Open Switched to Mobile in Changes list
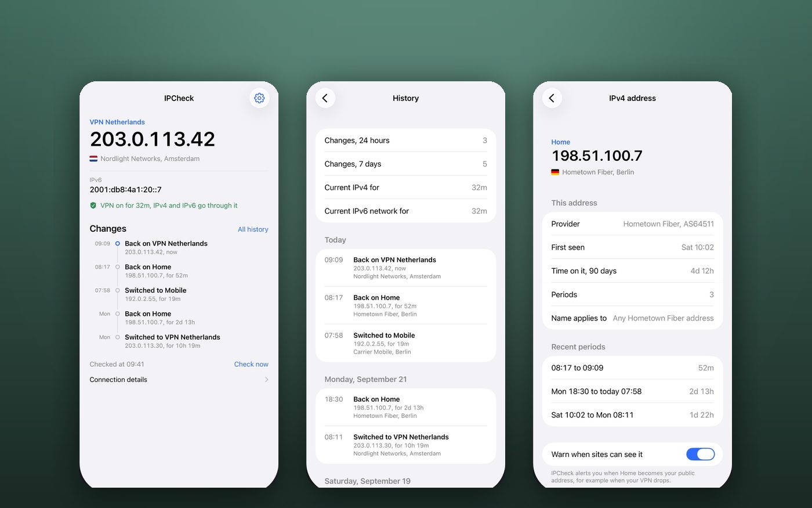812x508 pixels. [179, 294]
